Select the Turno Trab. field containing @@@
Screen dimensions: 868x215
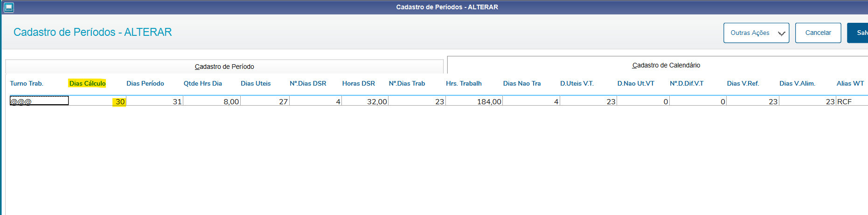pos(39,101)
